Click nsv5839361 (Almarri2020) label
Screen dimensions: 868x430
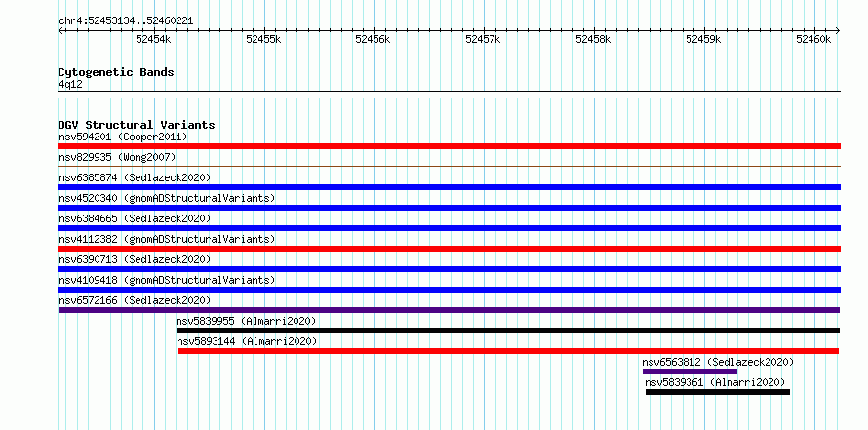click(715, 382)
